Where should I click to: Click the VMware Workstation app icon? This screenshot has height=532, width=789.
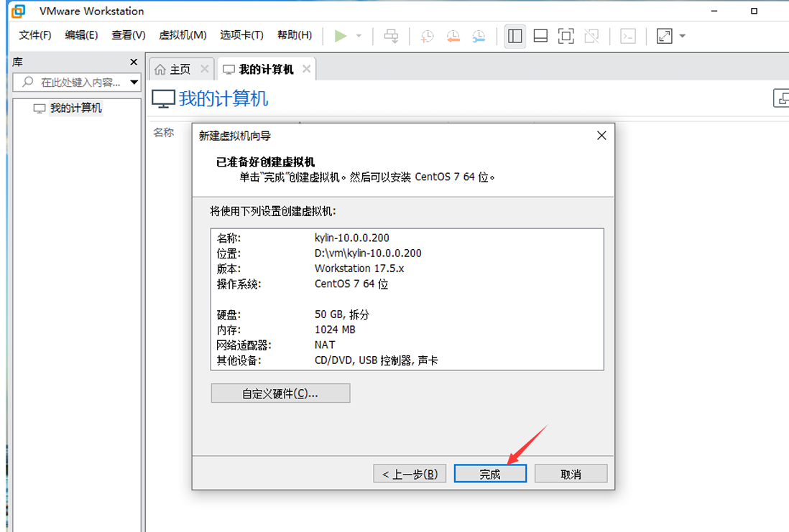pos(19,11)
